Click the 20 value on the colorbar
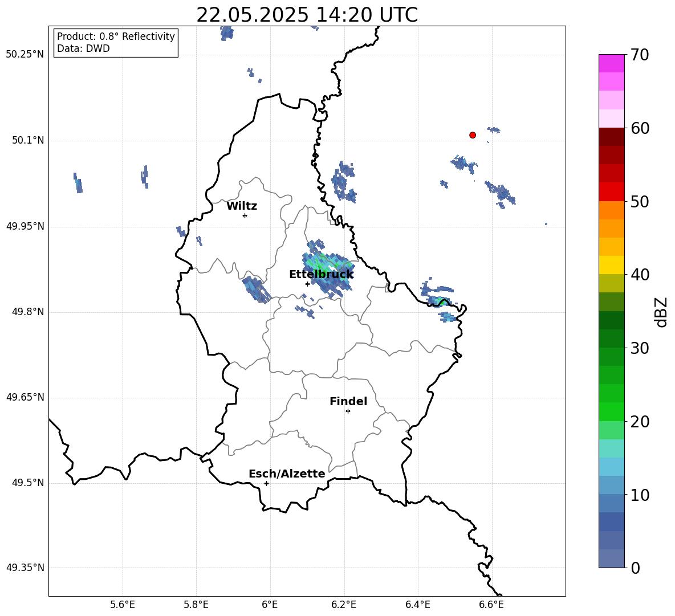675x616 pixels. point(640,422)
